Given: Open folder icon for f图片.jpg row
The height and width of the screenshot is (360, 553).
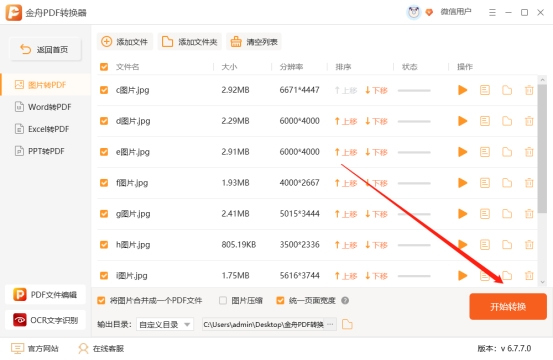Looking at the screenshot, I should click(x=507, y=183).
